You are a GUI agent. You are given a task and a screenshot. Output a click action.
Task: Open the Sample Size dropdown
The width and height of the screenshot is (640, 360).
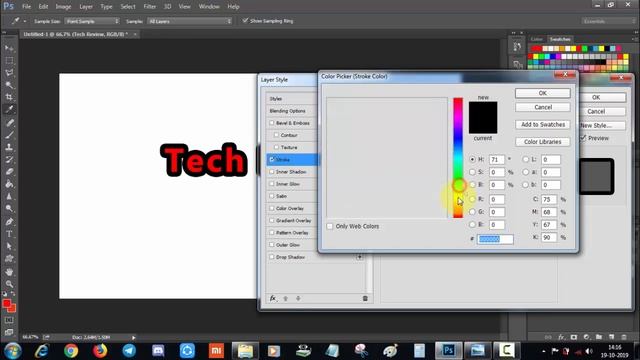click(92, 21)
